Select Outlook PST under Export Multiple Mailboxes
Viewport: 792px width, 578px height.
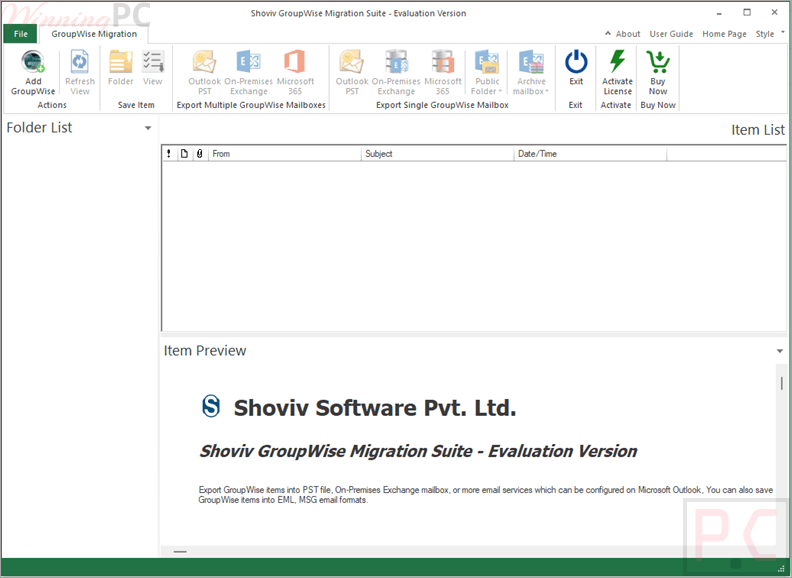point(205,72)
